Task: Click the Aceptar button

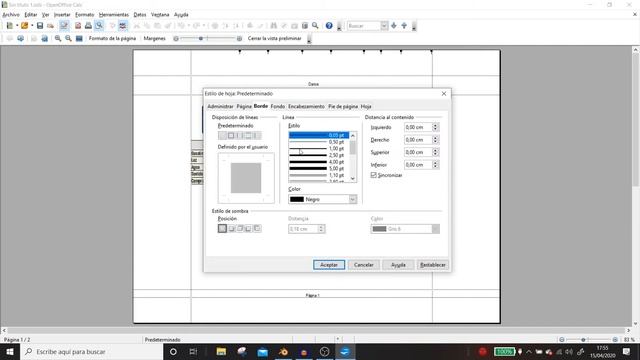Action: (329, 265)
